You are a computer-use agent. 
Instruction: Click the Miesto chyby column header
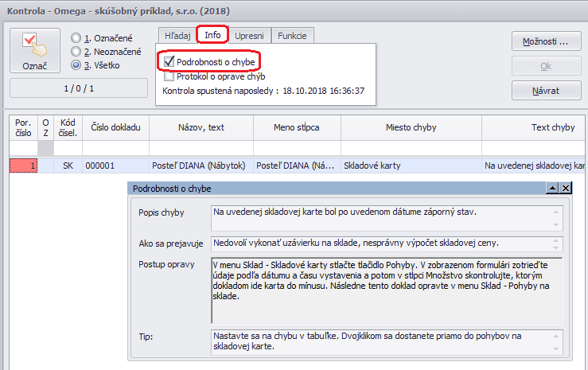(x=411, y=127)
